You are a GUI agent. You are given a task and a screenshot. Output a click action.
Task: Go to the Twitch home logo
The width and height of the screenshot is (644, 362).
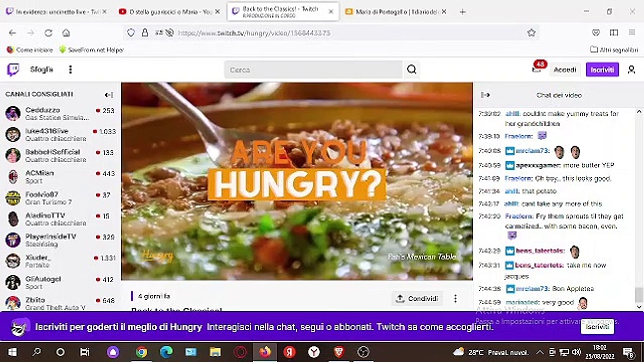pos(13,70)
